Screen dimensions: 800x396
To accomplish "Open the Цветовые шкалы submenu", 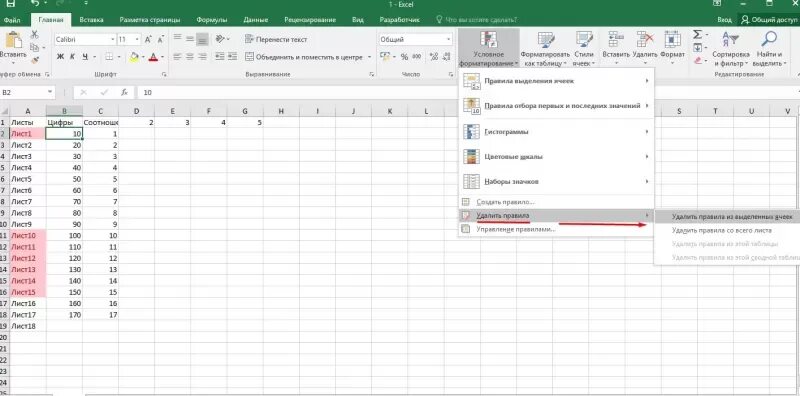I will click(x=556, y=157).
